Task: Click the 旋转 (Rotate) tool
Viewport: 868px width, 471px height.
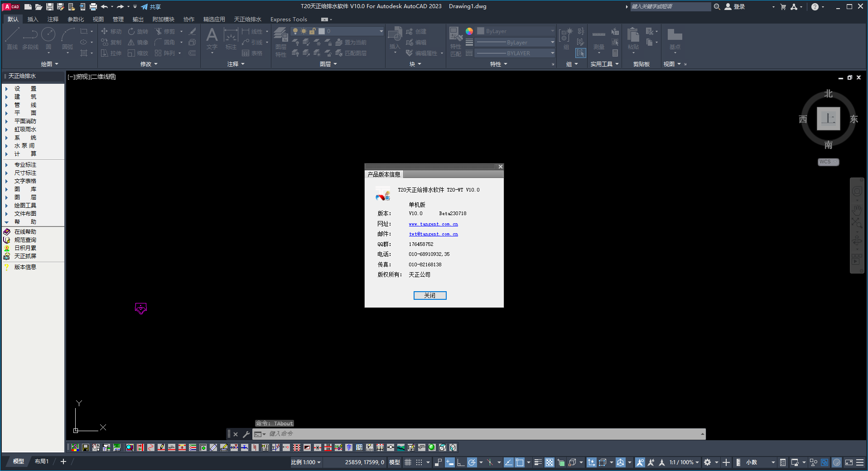Action: point(138,31)
